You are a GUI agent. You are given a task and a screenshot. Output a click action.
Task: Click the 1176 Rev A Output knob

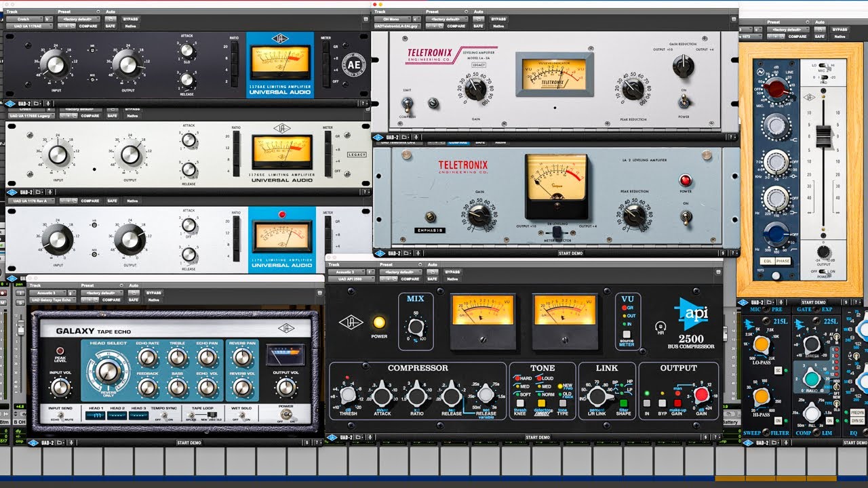click(x=130, y=241)
